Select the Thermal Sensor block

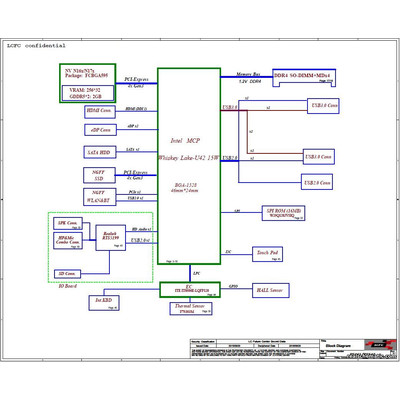pos(191,308)
